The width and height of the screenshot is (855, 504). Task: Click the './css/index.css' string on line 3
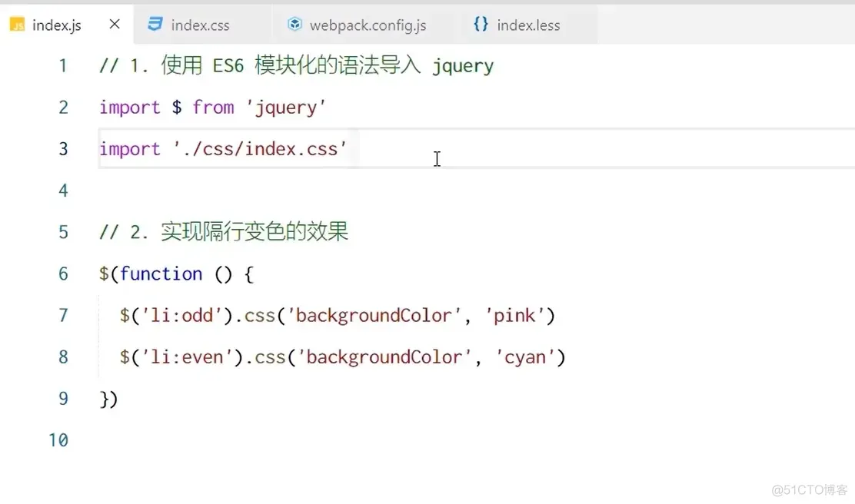(x=260, y=149)
